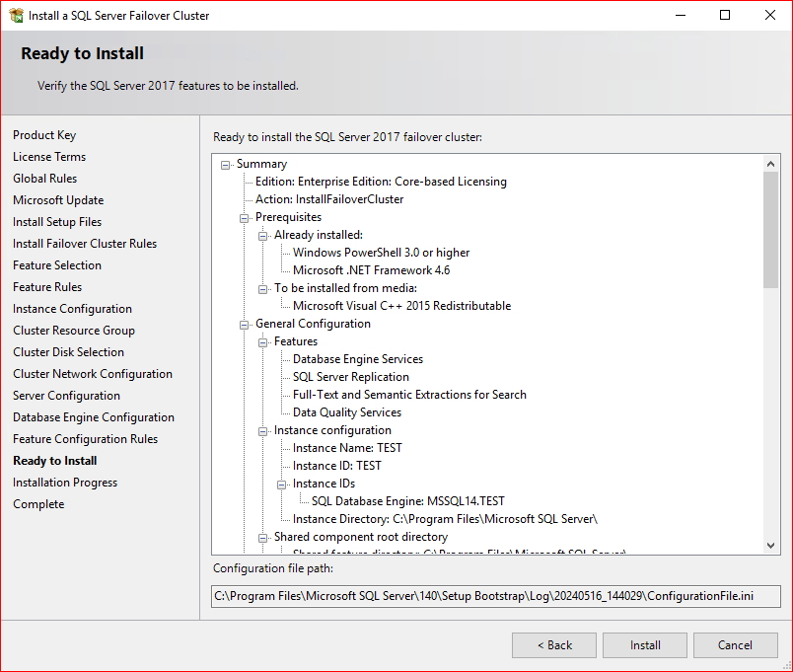The height and width of the screenshot is (672, 793).
Task: Select Windows PowerShell 3.0 or higher row
Action: pos(381,253)
